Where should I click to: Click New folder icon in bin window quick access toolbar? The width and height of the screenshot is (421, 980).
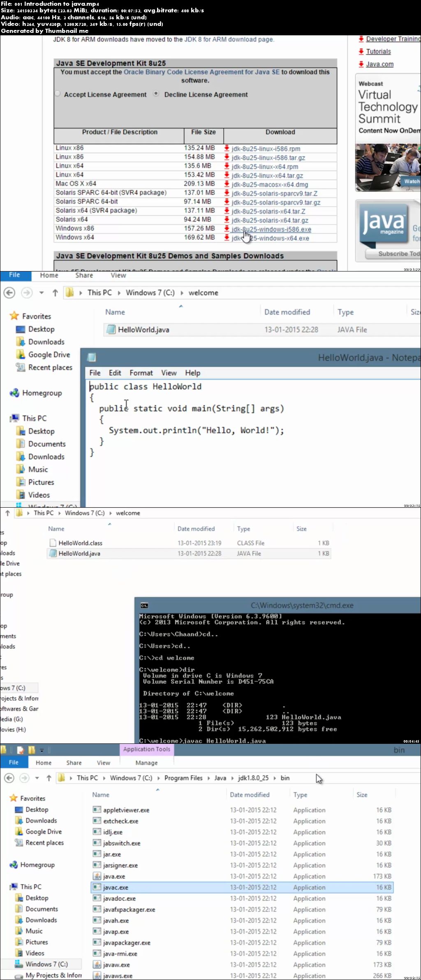click(32, 750)
